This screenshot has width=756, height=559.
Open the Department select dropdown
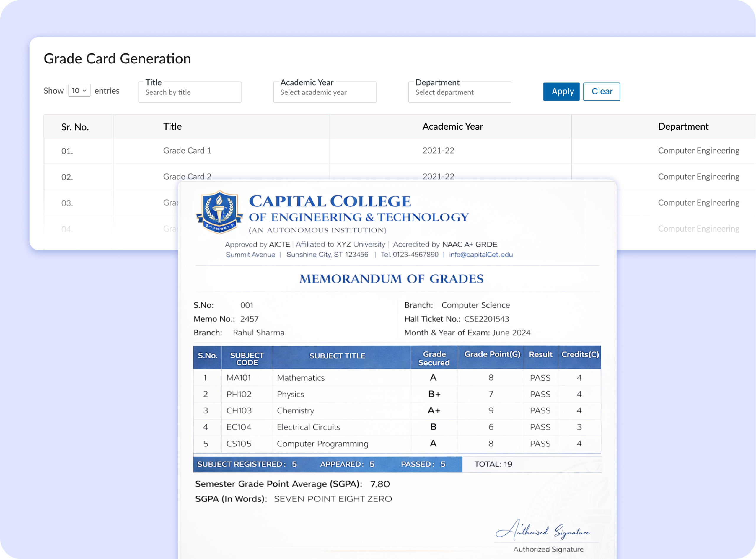pyautogui.click(x=460, y=92)
